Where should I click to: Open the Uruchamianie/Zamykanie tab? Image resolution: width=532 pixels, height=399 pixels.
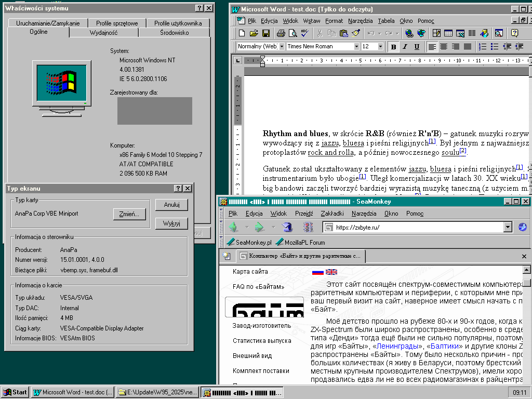click(x=48, y=23)
